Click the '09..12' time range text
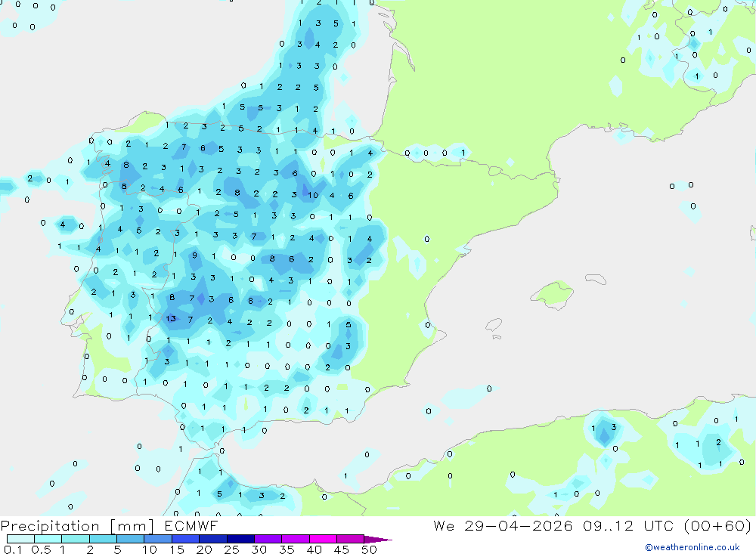 [x=608, y=525]
